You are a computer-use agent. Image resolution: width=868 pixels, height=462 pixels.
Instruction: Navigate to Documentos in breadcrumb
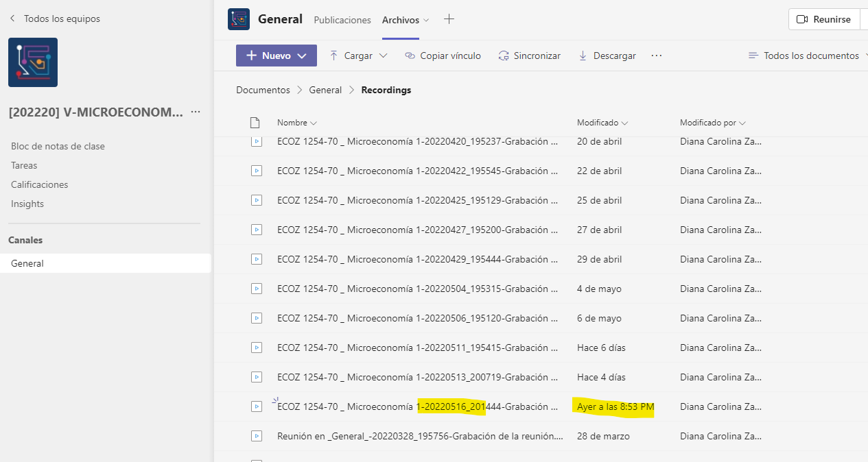(x=263, y=90)
